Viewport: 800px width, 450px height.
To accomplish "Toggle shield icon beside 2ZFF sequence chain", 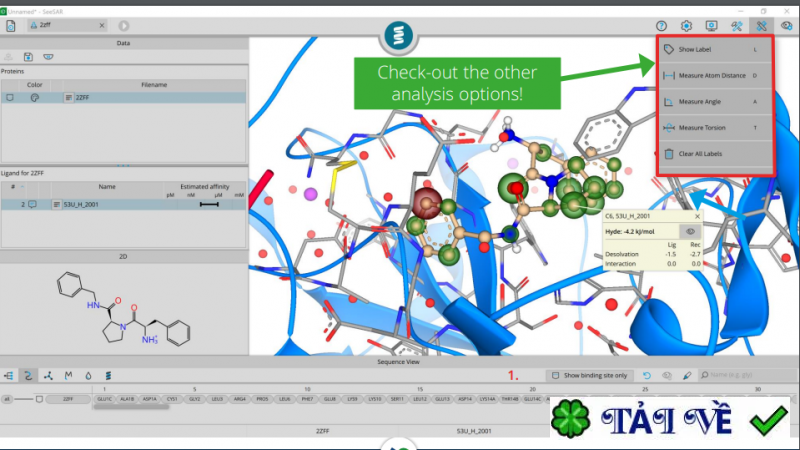I will (x=39, y=399).
